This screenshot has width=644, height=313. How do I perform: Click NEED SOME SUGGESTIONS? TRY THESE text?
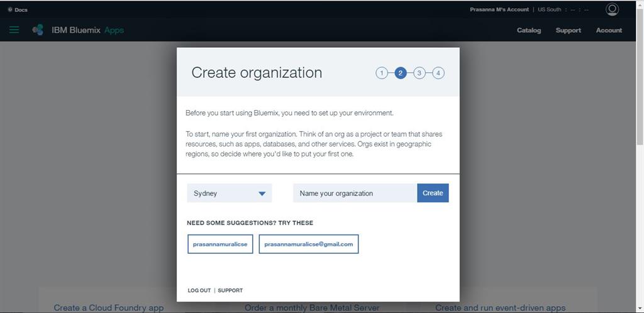coord(250,223)
